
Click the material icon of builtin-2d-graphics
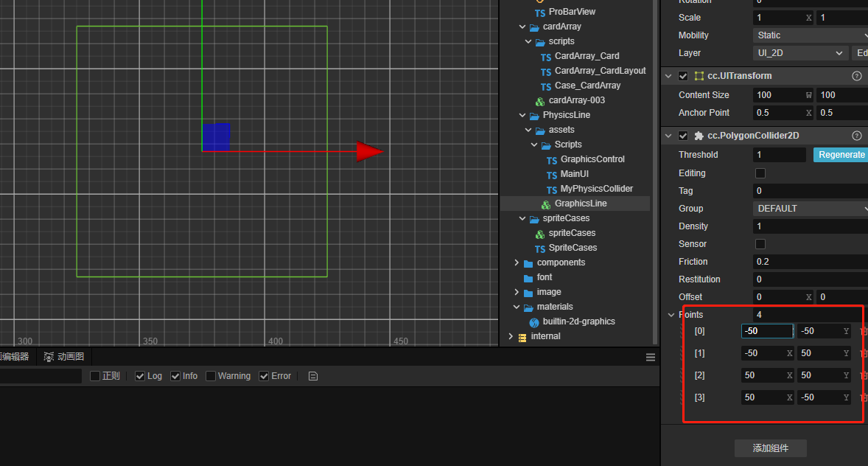pyautogui.click(x=534, y=322)
